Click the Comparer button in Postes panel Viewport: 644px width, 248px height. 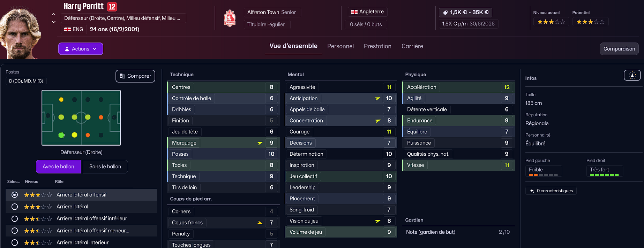(x=135, y=76)
